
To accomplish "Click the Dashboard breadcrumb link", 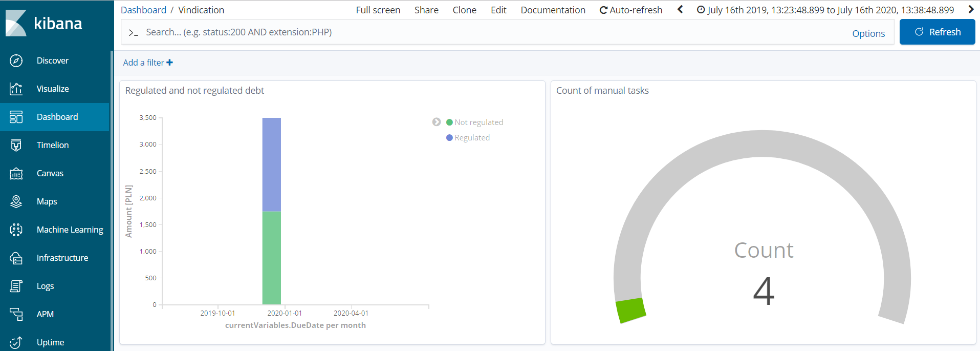I will [143, 10].
